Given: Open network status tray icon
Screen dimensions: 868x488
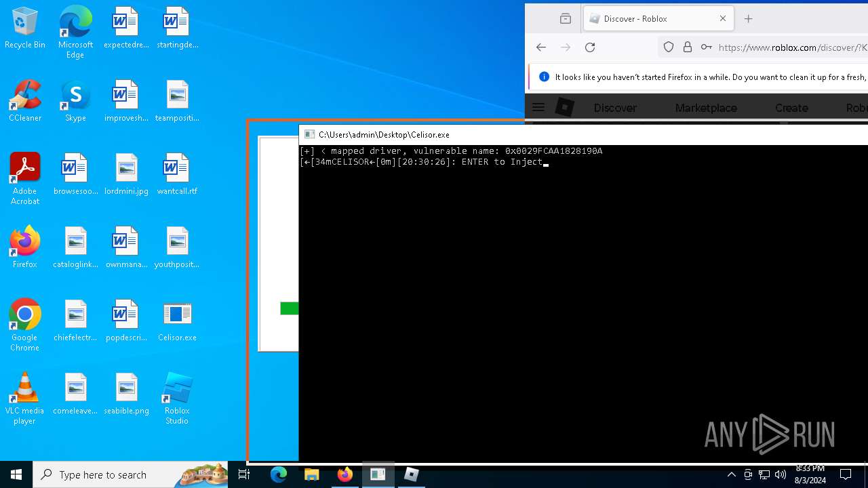Looking at the screenshot, I should pos(764,474).
